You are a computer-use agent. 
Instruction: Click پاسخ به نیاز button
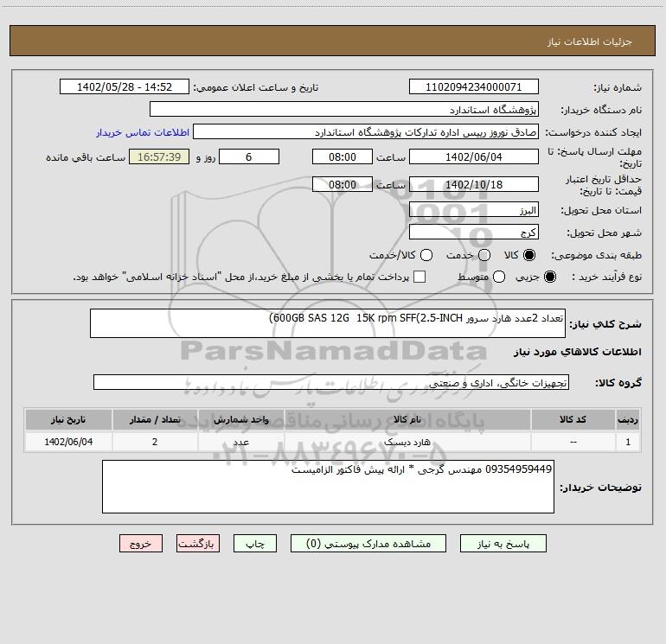[x=503, y=544]
